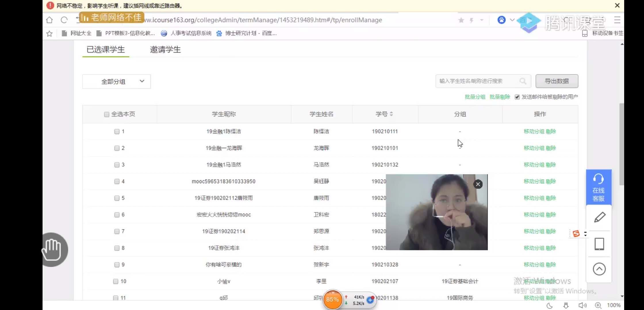Close the webcam video overlay
Viewport: 644px width, 310px height.
coord(478,184)
